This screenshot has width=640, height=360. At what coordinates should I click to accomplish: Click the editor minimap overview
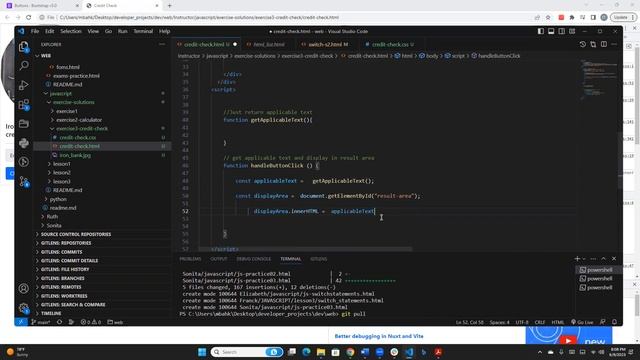[x=599, y=80]
